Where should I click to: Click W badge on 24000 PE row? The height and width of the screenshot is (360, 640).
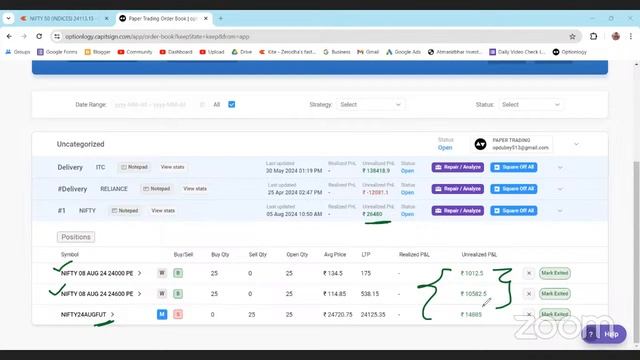coord(162,273)
